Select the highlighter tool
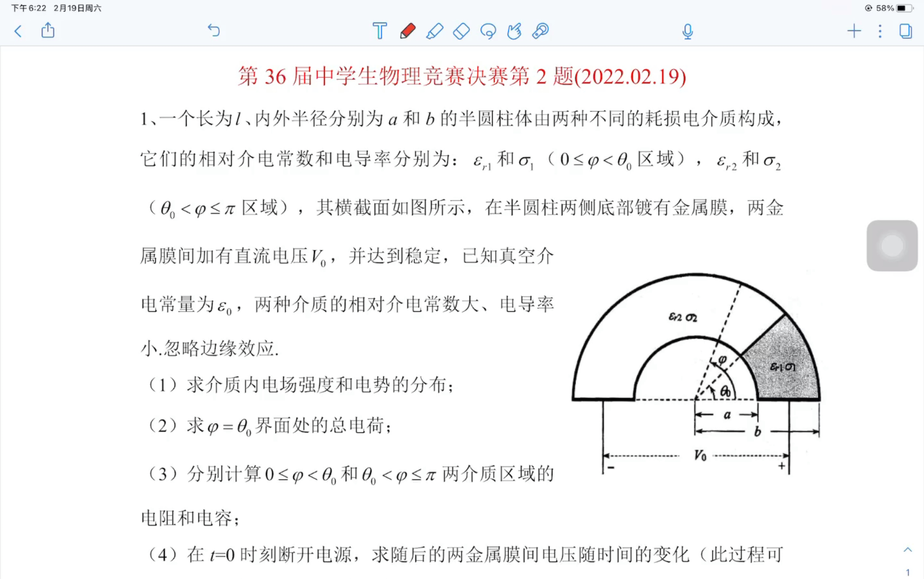The height and width of the screenshot is (579, 924). (x=436, y=31)
